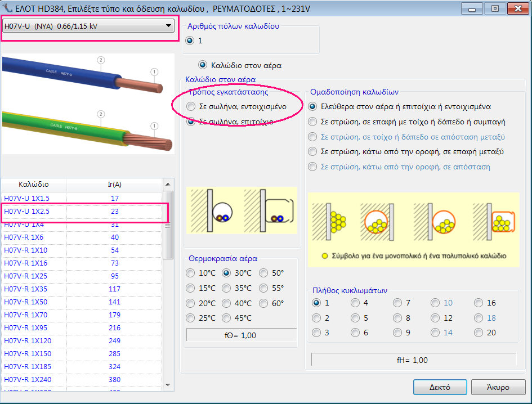Close the cable selection dialog window
This screenshot has width=532, height=404.
[517, 8]
